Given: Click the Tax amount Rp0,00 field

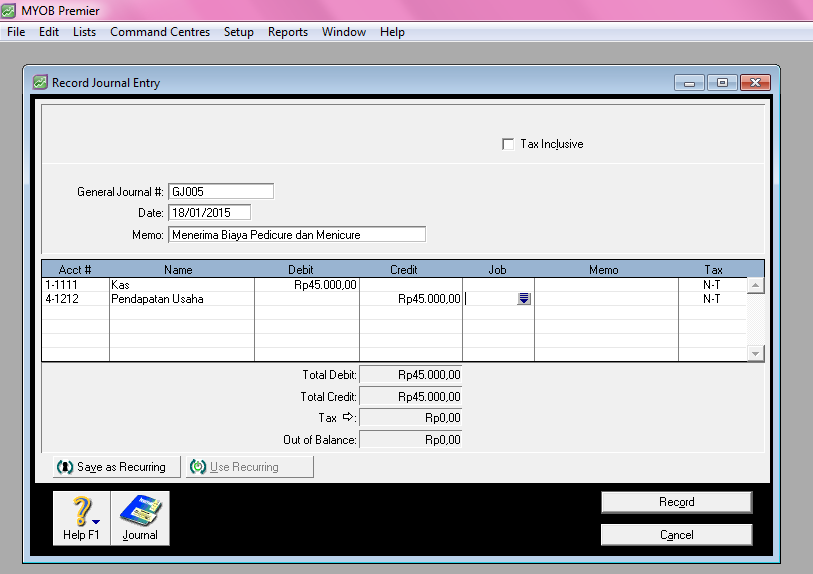Looking at the screenshot, I should (x=411, y=418).
